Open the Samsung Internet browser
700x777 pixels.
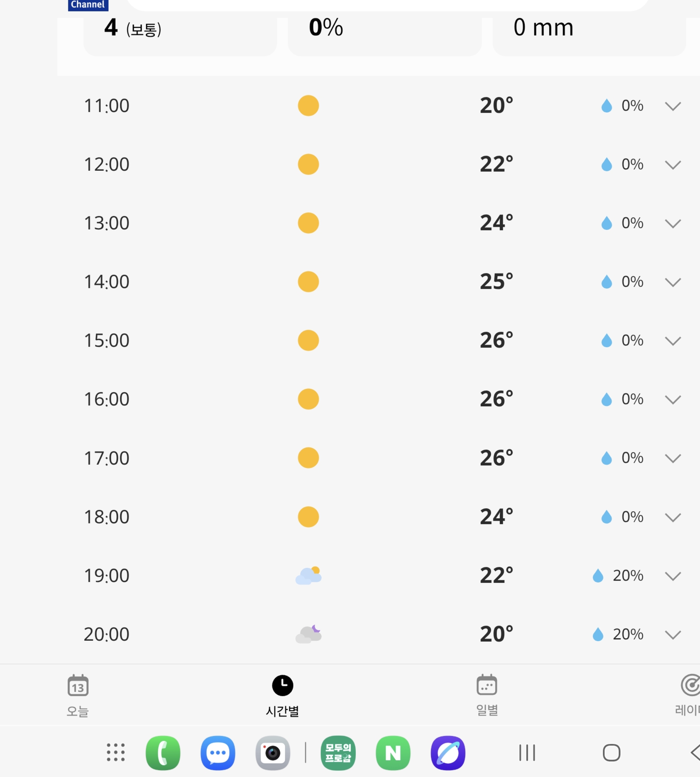click(448, 752)
